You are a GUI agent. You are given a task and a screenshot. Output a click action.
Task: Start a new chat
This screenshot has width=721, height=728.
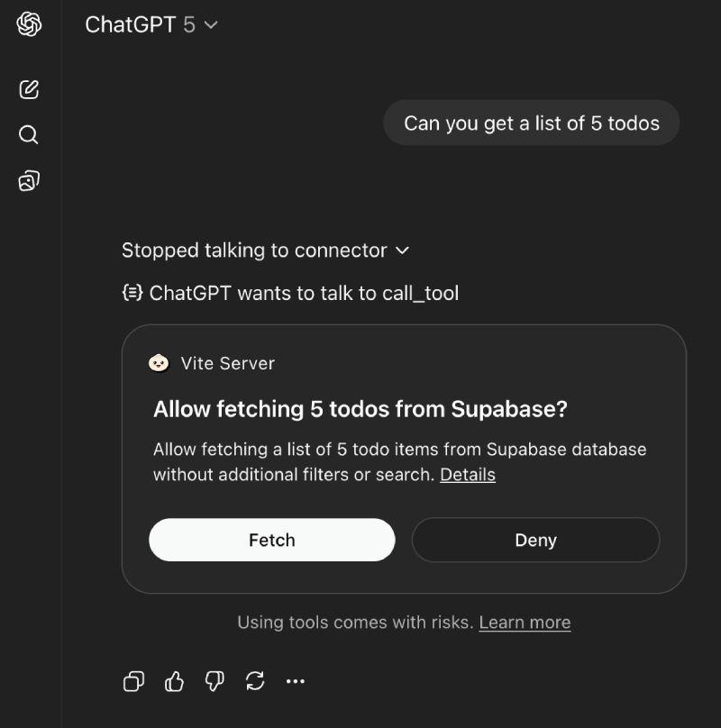pos(29,89)
